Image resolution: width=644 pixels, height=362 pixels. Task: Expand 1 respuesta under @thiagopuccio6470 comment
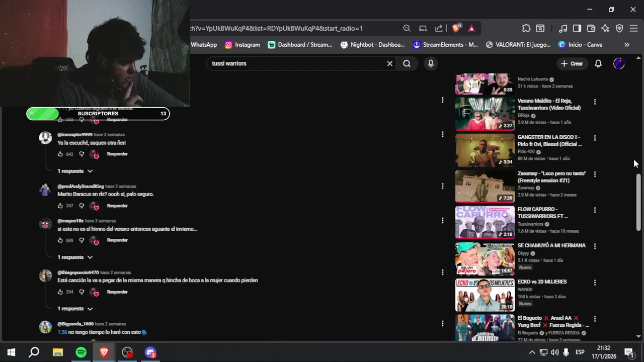pos(75,308)
